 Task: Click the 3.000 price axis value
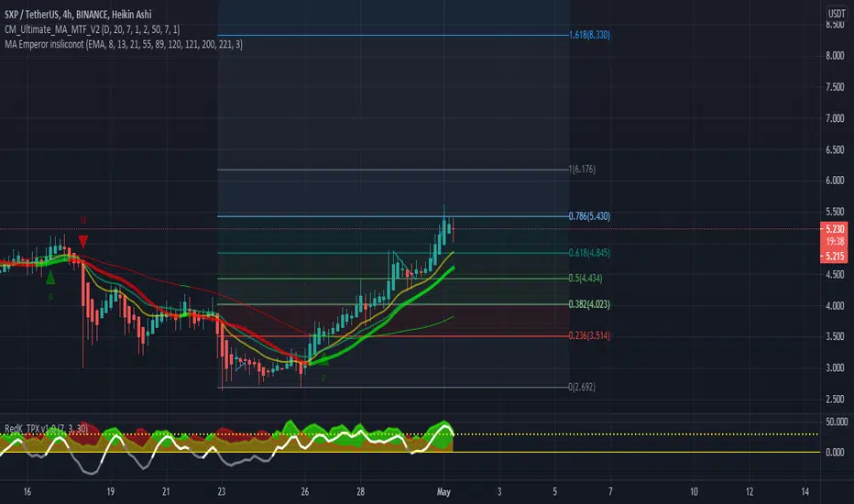coord(835,367)
